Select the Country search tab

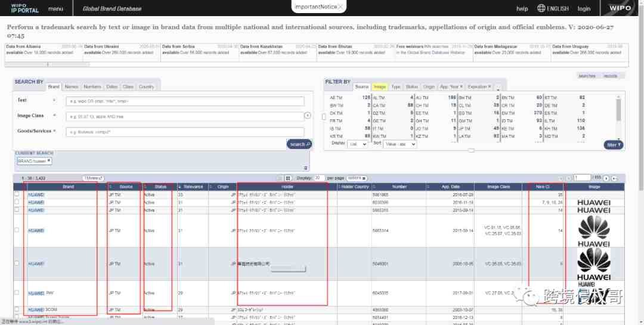[x=146, y=86]
